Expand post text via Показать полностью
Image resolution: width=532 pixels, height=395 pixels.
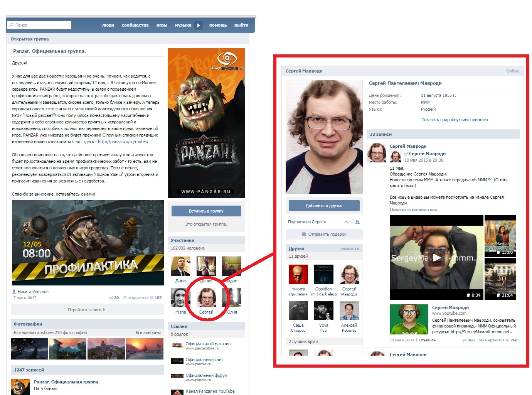pyautogui.click(x=414, y=209)
